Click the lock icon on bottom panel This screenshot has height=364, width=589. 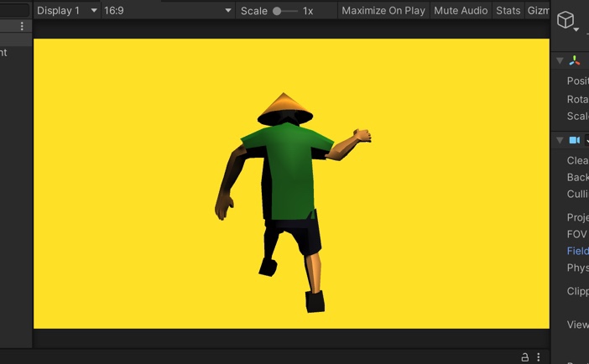(525, 357)
